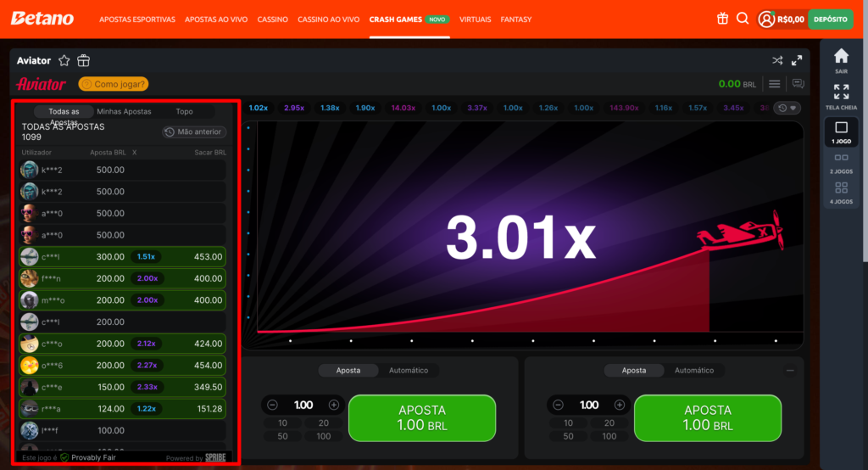
Task: Click the green Depósito button
Action: [831, 20]
